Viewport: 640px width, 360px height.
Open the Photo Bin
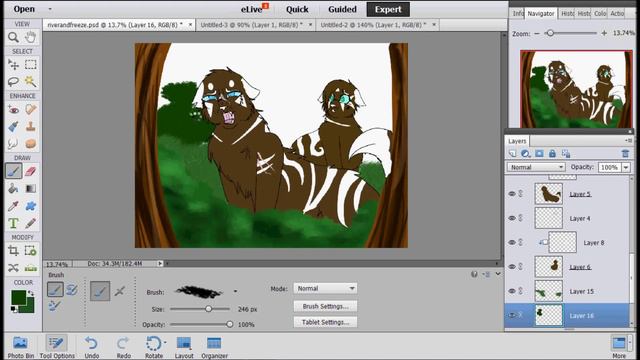[20, 347]
